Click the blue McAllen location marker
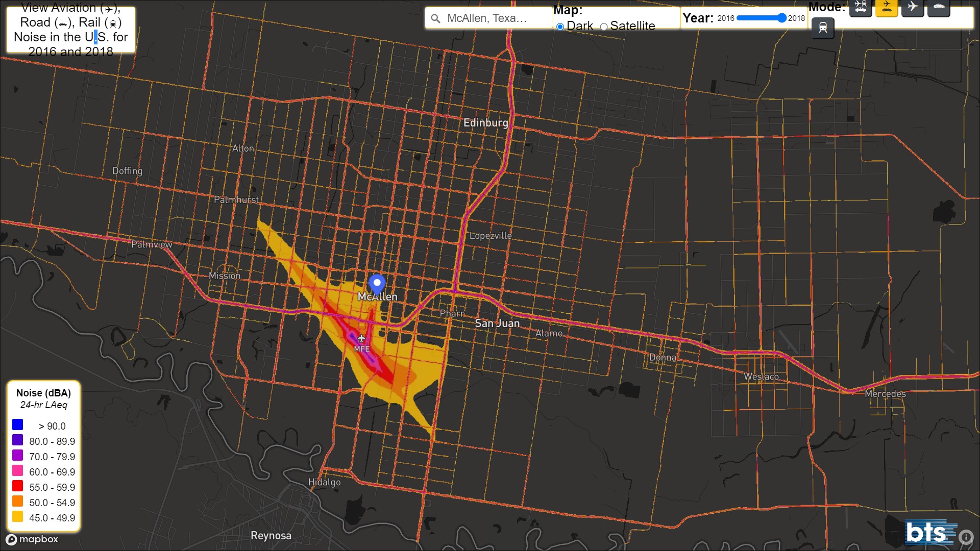The image size is (980, 551). 376,283
